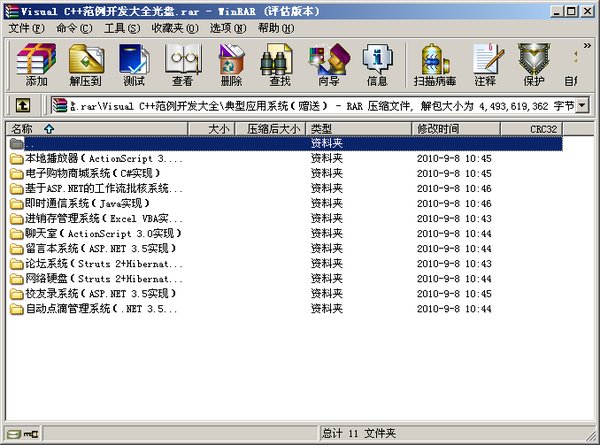Click WinRAR title bar system icon
This screenshot has width=600, height=445.
tap(12, 11)
